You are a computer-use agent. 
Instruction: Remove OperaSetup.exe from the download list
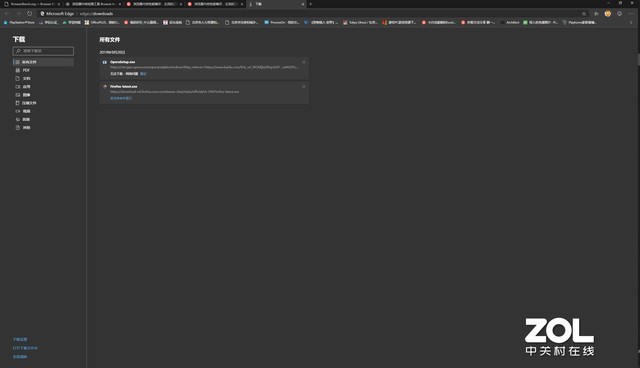coord(304,62)
